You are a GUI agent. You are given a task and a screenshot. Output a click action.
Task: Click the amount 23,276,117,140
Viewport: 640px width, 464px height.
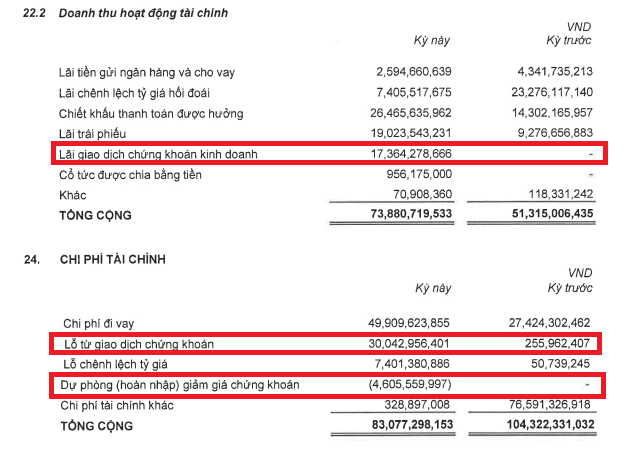[552, 92]
